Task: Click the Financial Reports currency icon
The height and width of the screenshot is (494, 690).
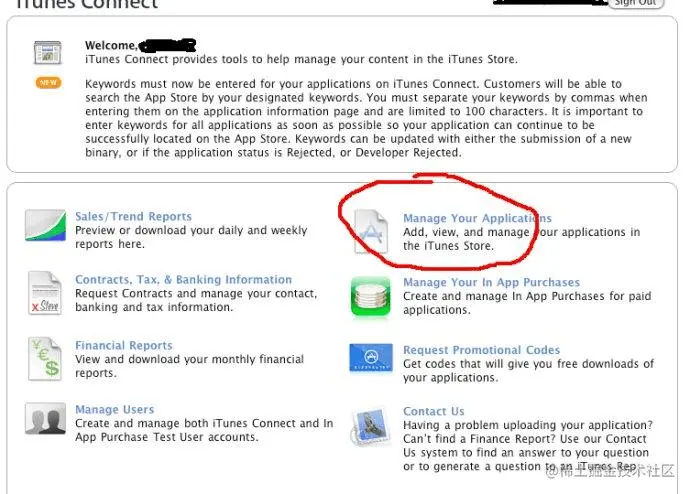Action: [x=45, y=359]
